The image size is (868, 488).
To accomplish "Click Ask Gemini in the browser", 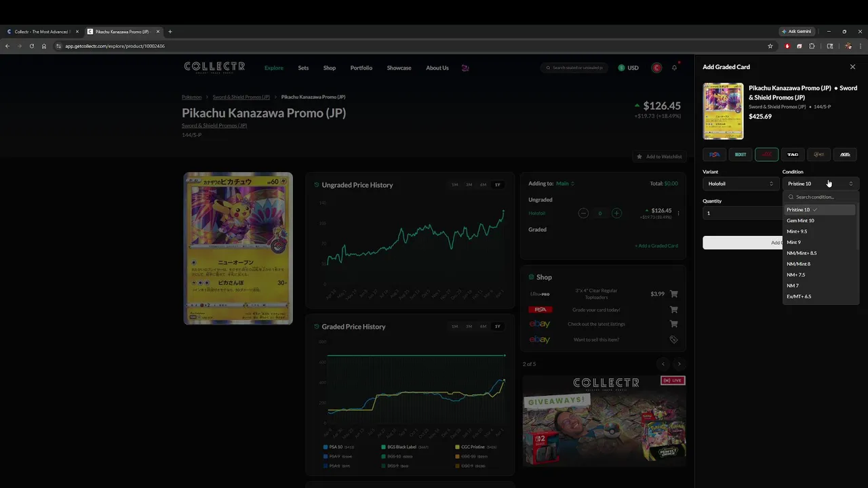I will [796, 31].
